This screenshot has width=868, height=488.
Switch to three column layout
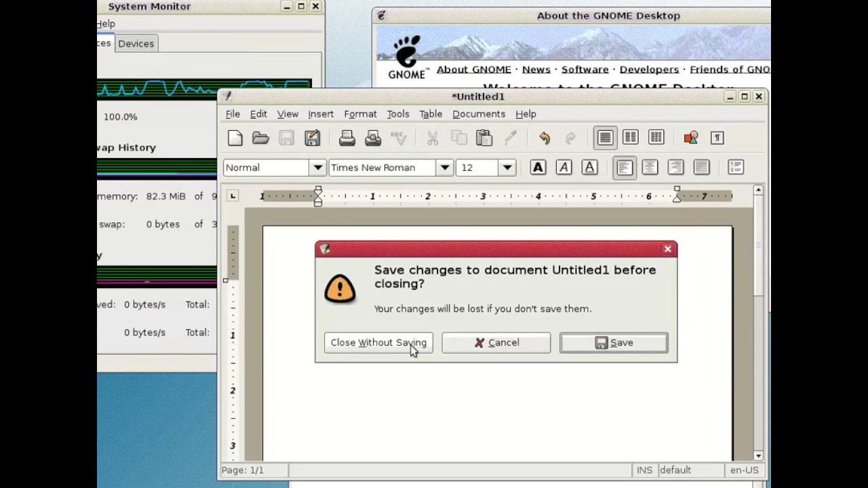click(x=656, y=138)
